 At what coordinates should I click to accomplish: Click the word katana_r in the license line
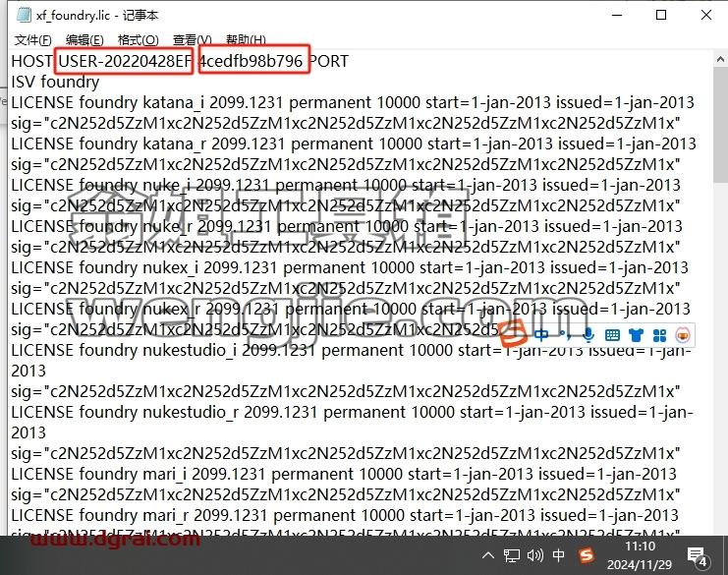click(x=174, y=144)
